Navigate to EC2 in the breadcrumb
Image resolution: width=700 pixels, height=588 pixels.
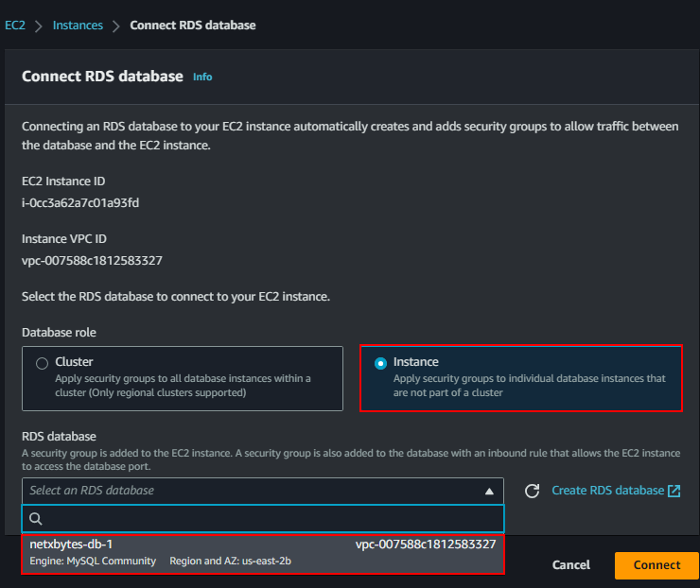point(15,26)
